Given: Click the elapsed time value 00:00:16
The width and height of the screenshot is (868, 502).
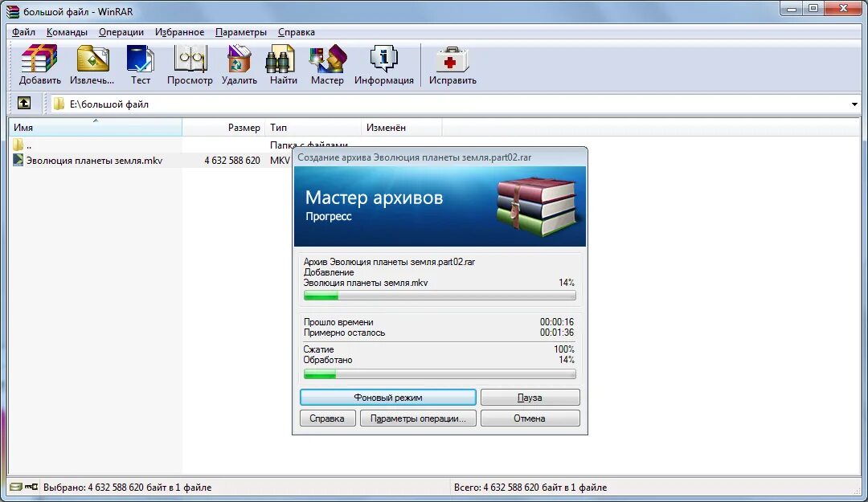Looking at the screenshot, I should pos(557,322).
